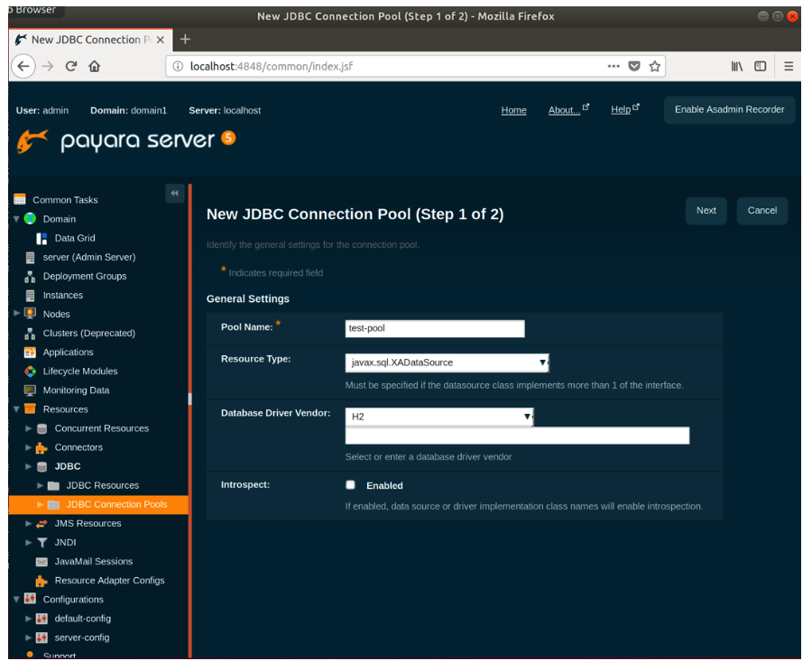This screenshot has height=670, width=812.
Task: Expand the Concurrent Resources node
Action: [29, 428]
